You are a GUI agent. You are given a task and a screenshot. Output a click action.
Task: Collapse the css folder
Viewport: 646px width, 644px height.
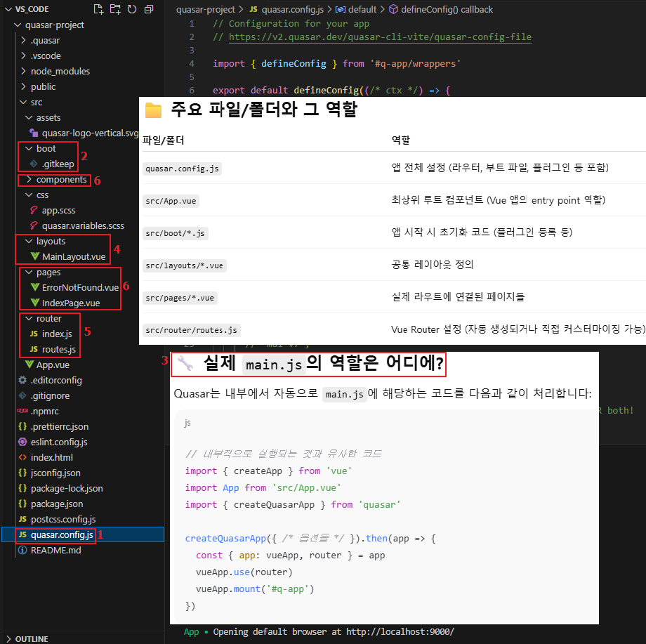29,195
